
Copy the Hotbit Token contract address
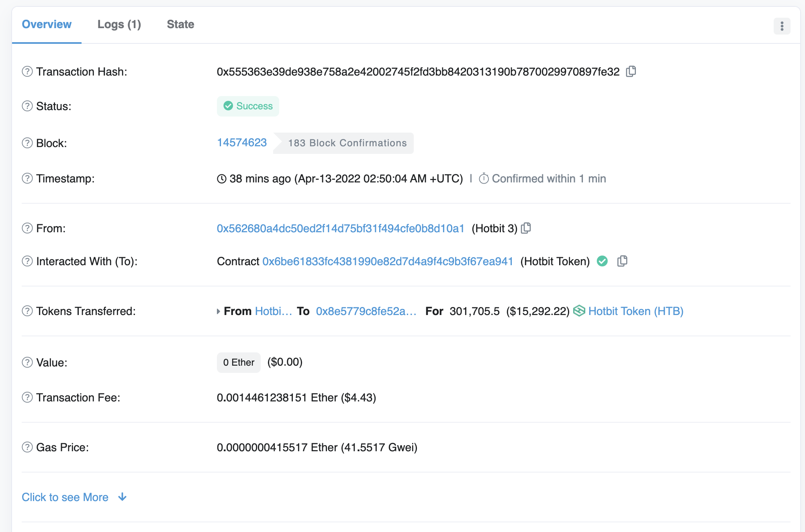coord(622,261)
